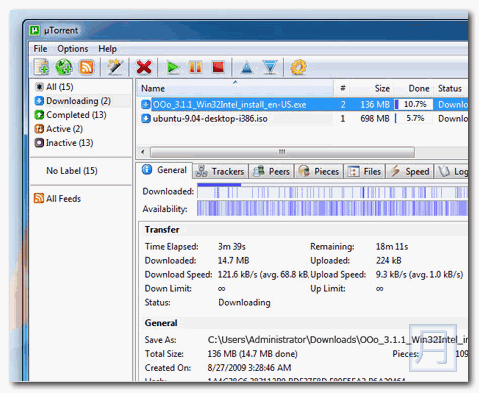
Task: Click the Create New Torrent wand icon
Action: [x=115, y=67]
